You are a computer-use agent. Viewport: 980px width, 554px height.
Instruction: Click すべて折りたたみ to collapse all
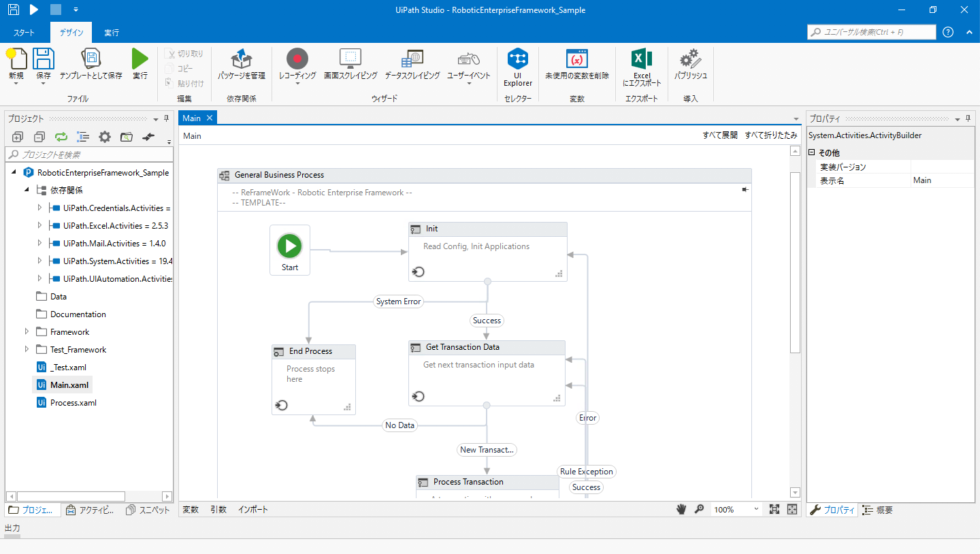pos(770,135)
